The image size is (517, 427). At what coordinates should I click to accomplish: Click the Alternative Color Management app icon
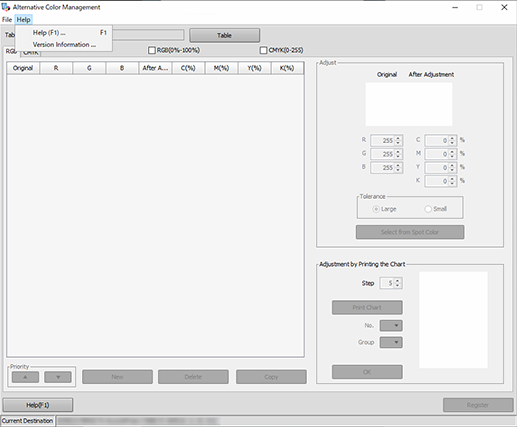pyautogui.click(x=6, y=7)
